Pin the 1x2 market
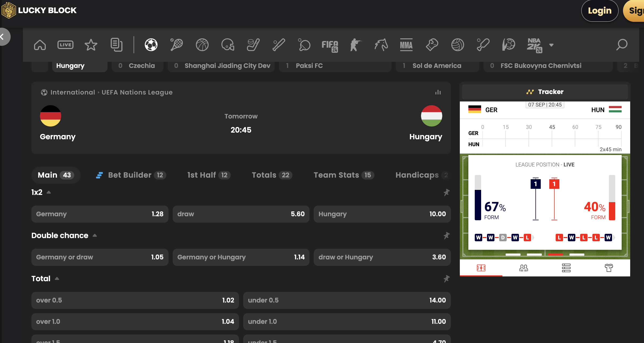Screen dimensions: 644x343 pyautogui.click(x=447, y=192)
